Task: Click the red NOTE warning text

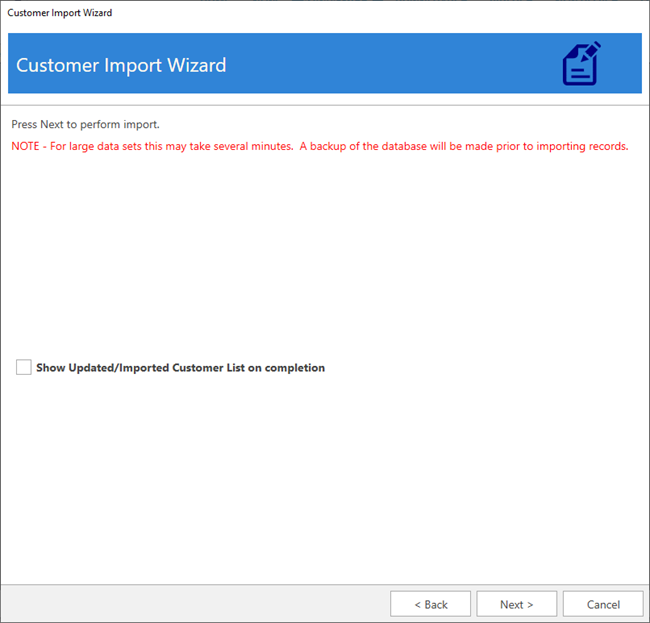Action: click(319, 146)
